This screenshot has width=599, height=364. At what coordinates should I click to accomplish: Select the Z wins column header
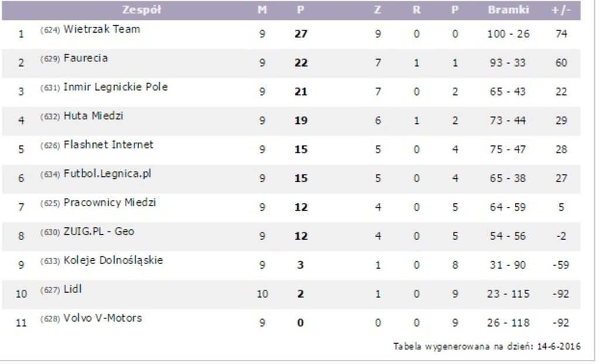pyautogui.click(x=377, y=10)
